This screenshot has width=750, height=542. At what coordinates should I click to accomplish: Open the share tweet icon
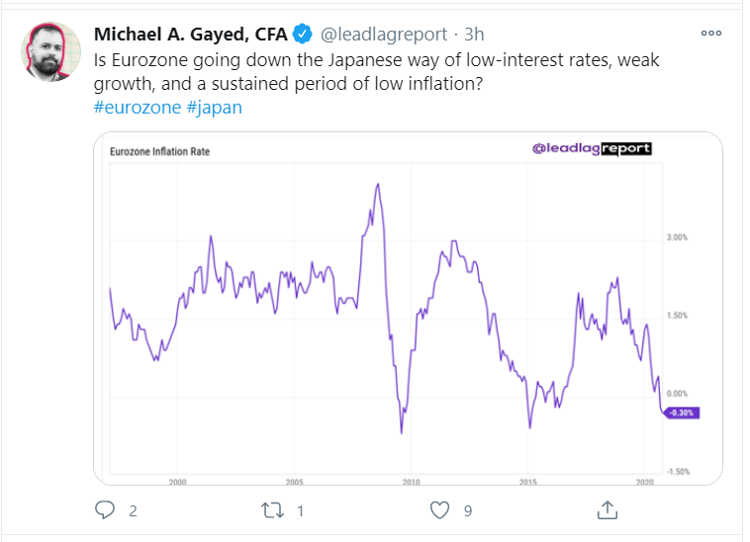tap(606, 511)
